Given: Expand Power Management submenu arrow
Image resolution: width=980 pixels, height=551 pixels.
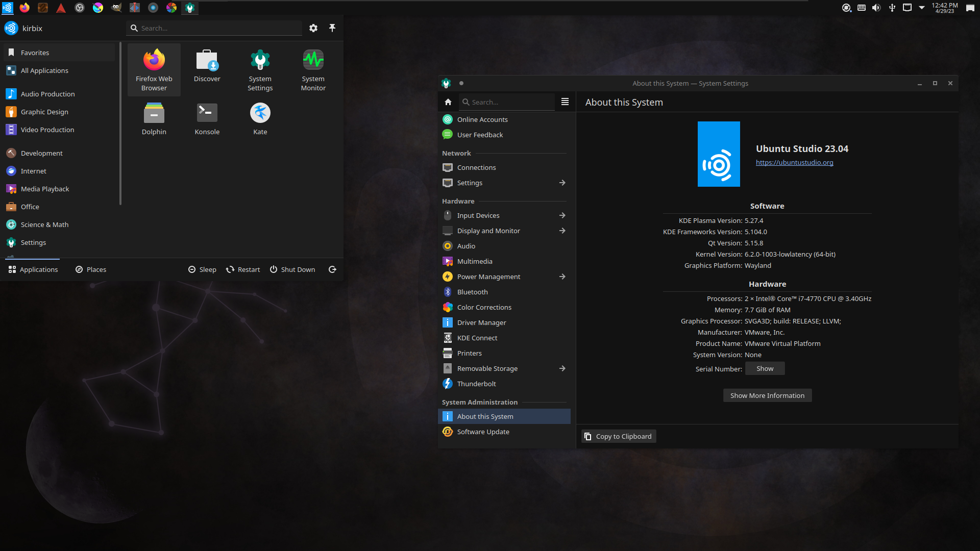Looking at the screenshot, I should click(562, 277).
